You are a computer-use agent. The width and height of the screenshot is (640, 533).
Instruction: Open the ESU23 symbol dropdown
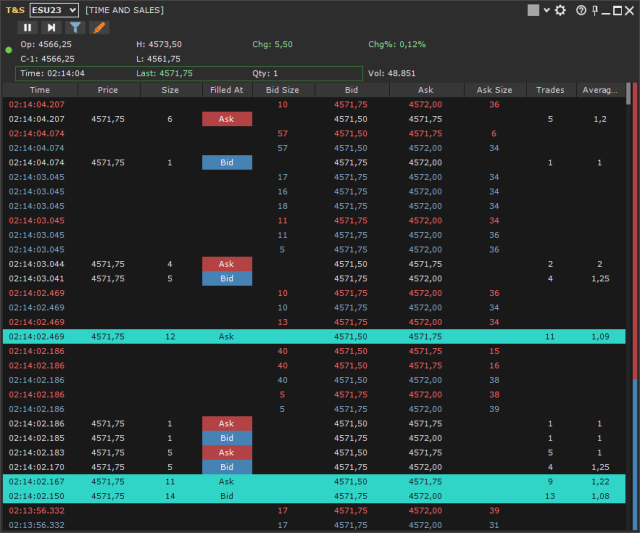(x=54, y=10)
